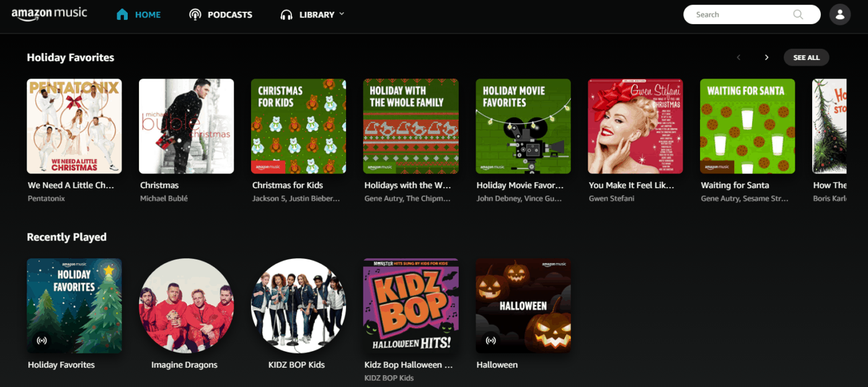This screenshot has height=387, width=868.
Task: Click the Library headphones icon
Action: point(286,14)
